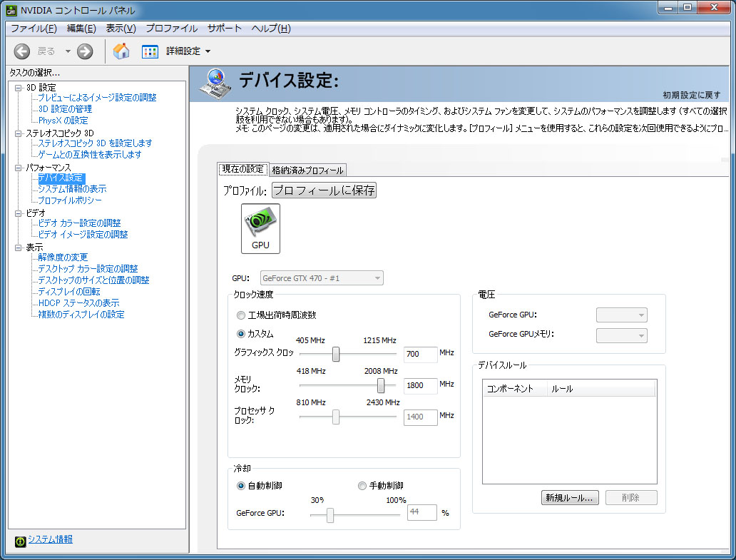
Task: Open the GeForce GPU voltage dropdown
Action: tap(621, 315)
